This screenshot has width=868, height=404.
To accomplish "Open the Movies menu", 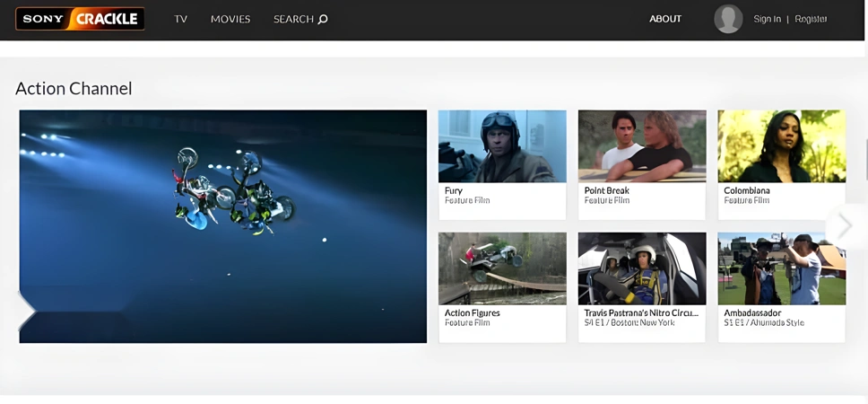I will click(x=230, y=20).
